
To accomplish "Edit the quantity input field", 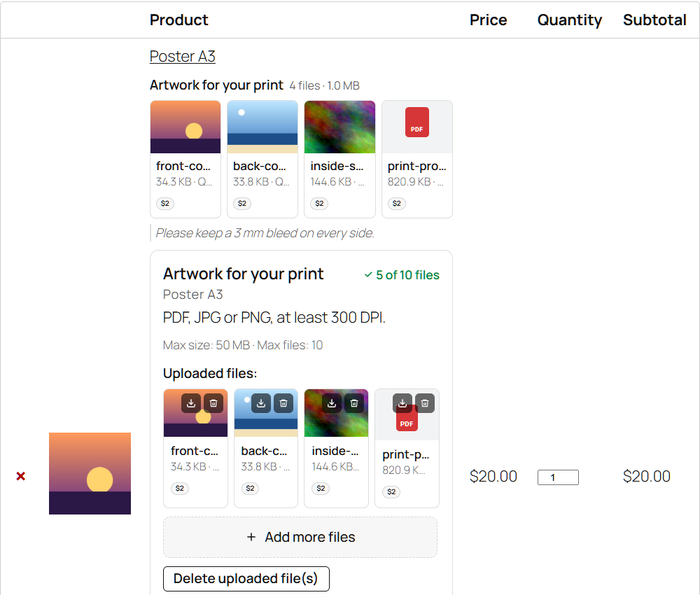I will point(558,477).
